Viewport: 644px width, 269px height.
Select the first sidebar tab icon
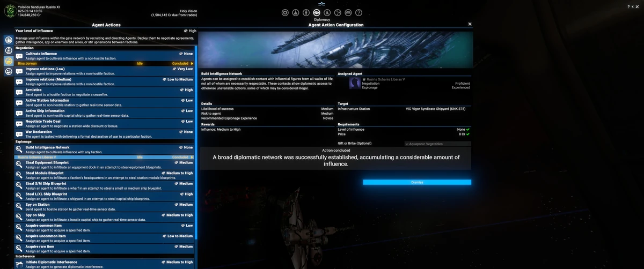tap(9, 40)
